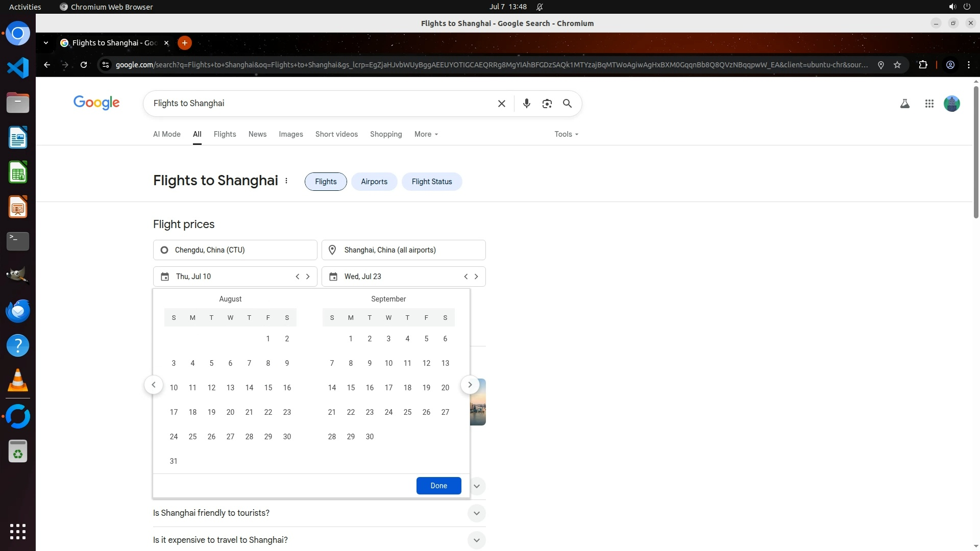This screenshot has height=551, width=980.
Task: Open the More search categories dropdown
Action: (x=426, y=134)
